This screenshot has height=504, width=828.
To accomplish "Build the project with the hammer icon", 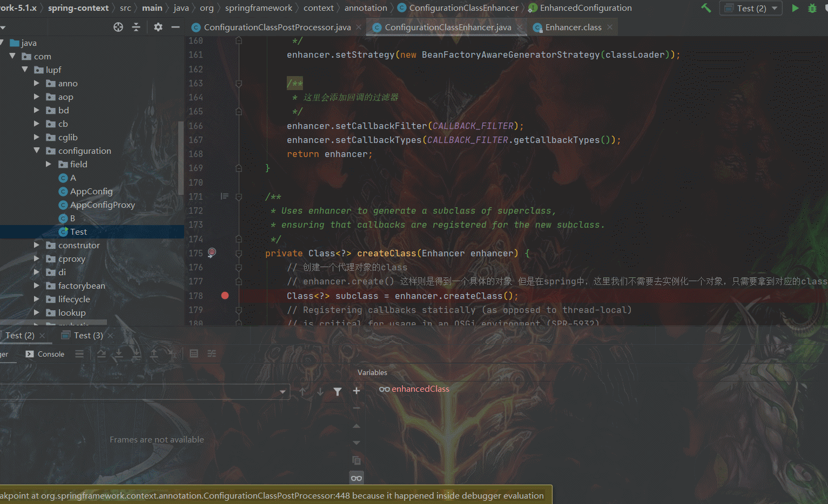I will tap(706, 8).
